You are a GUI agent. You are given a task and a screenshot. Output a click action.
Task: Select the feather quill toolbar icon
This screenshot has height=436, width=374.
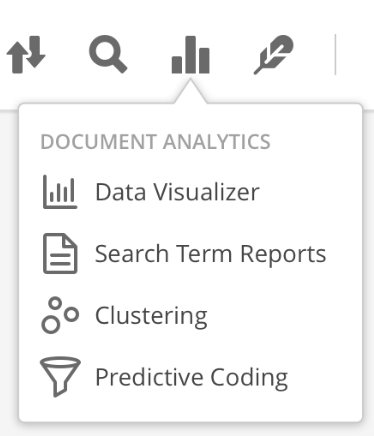274,55
